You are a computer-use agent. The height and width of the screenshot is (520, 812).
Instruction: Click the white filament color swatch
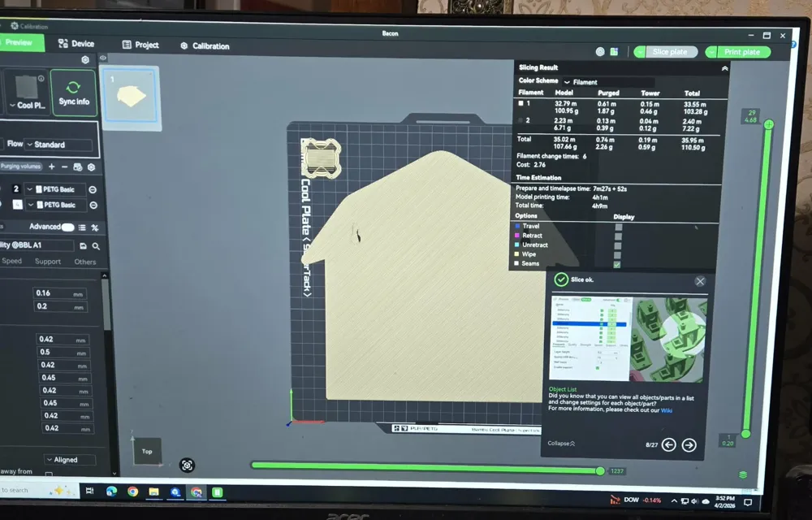coord(17,205)
